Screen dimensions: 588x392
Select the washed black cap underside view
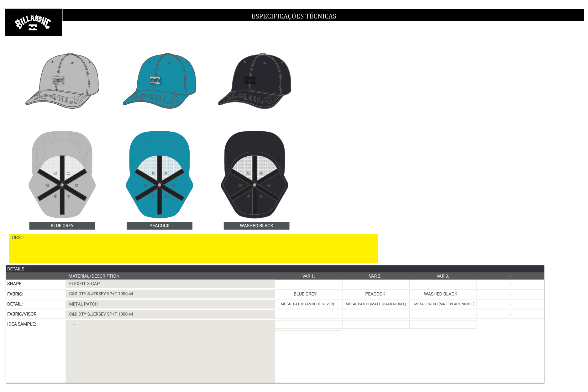point(255,175)
